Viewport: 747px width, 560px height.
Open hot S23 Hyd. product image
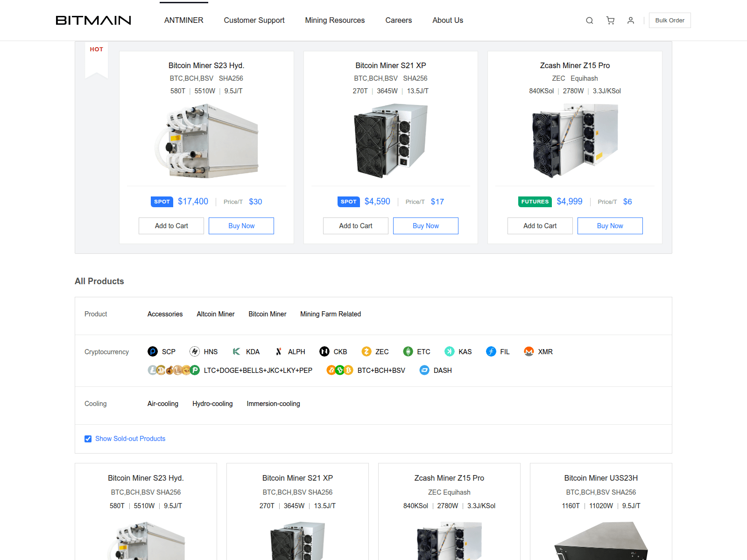pyautogui.click(x=206, y=141)
